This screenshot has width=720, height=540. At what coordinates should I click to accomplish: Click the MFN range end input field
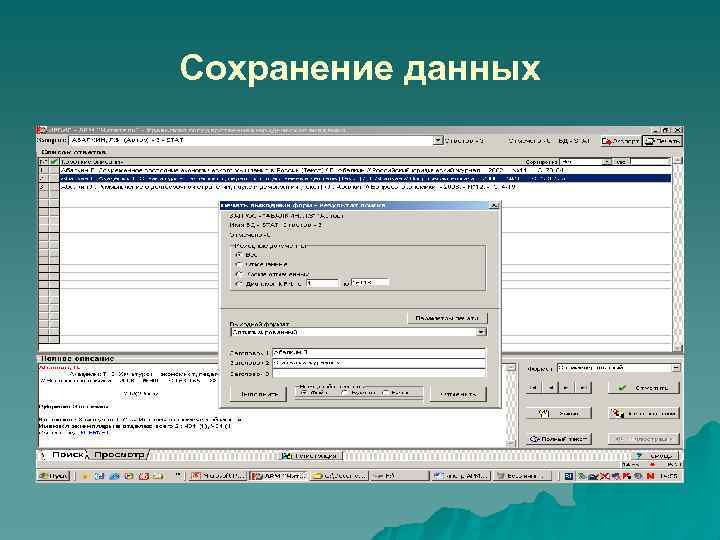click(x=370, y=283)
